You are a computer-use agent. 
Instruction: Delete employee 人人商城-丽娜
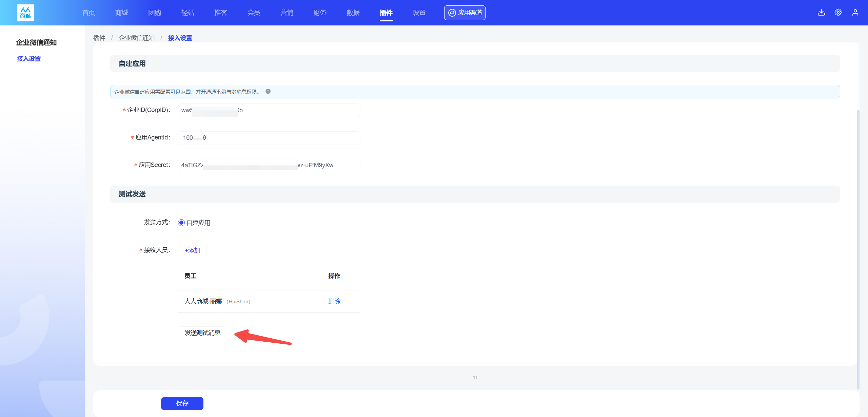coord(334,301)
